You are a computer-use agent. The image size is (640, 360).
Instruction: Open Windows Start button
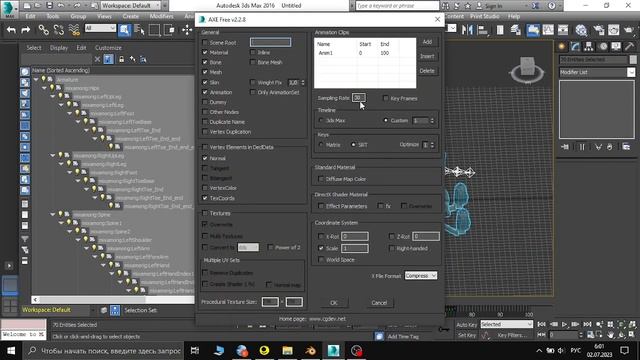11,351
